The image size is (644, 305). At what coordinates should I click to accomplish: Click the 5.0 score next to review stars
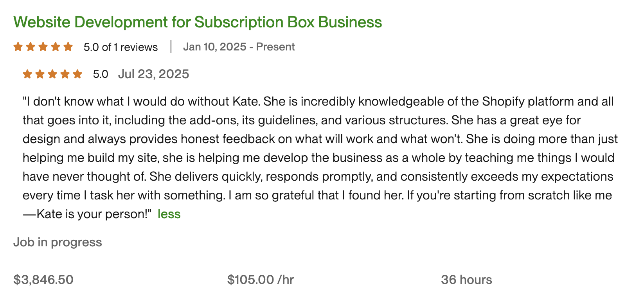[101, 74]
